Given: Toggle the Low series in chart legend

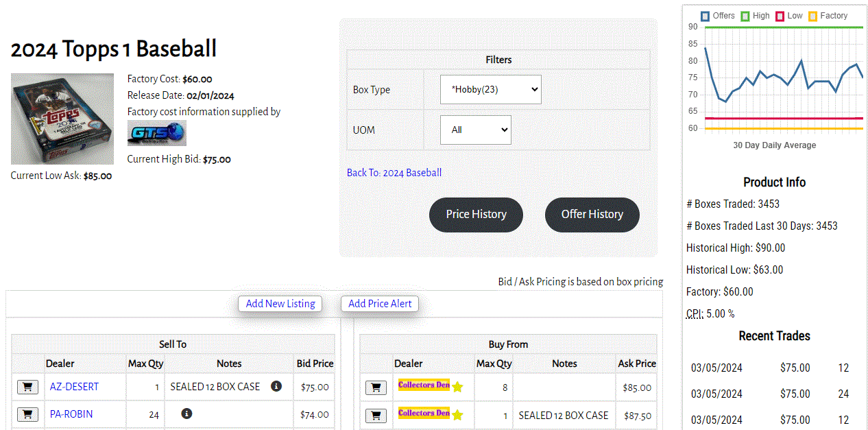Looking at the screenshot, I should point(788,16).
